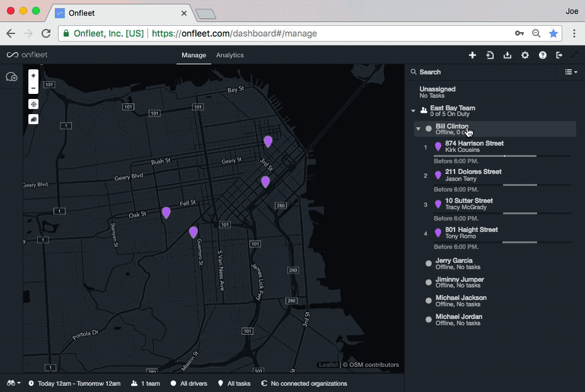Open the import tasks document icon
Screen dimensions: 585x392
coord(490,55)
